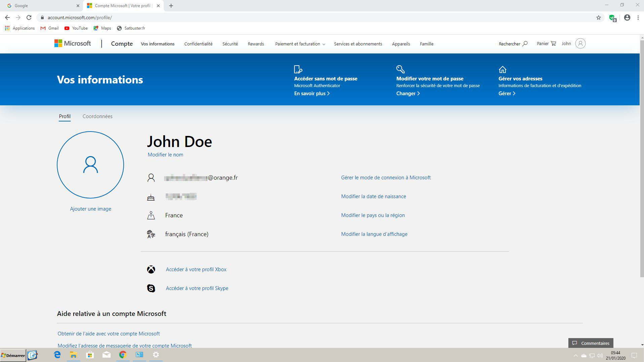Open Services et abonnements
644x362 pixels.
[x=358, y=44]
